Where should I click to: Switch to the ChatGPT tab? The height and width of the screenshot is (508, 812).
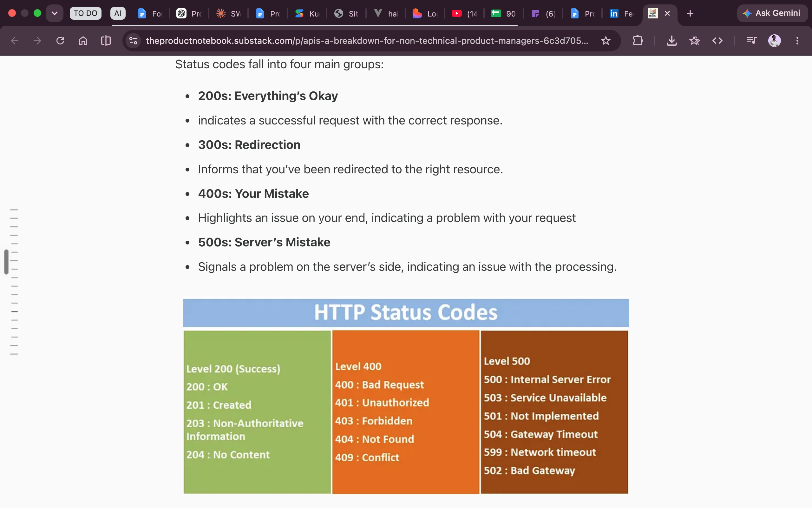pos(189,13)
